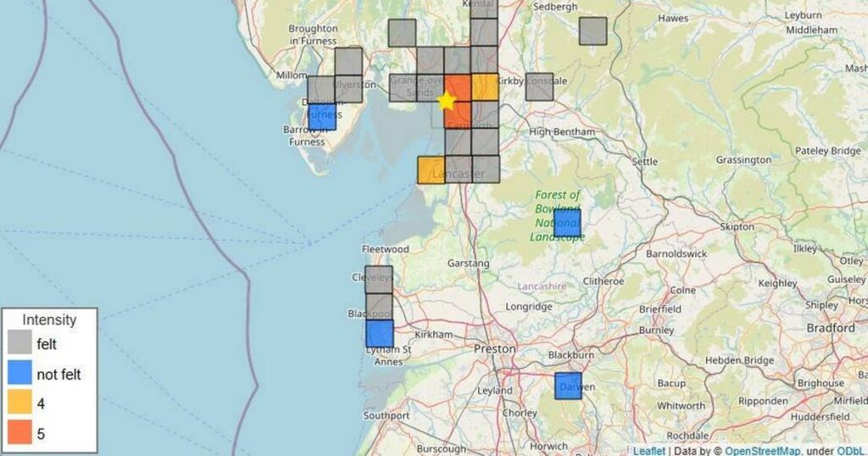
Task: Click the gray 'felt' legend swatch
Action: (20, 344)
